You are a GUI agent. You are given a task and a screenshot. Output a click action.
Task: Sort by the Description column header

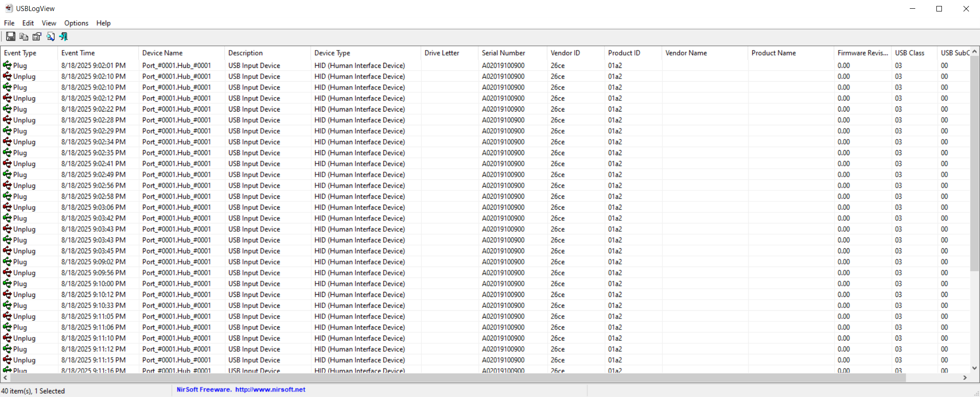268,53
